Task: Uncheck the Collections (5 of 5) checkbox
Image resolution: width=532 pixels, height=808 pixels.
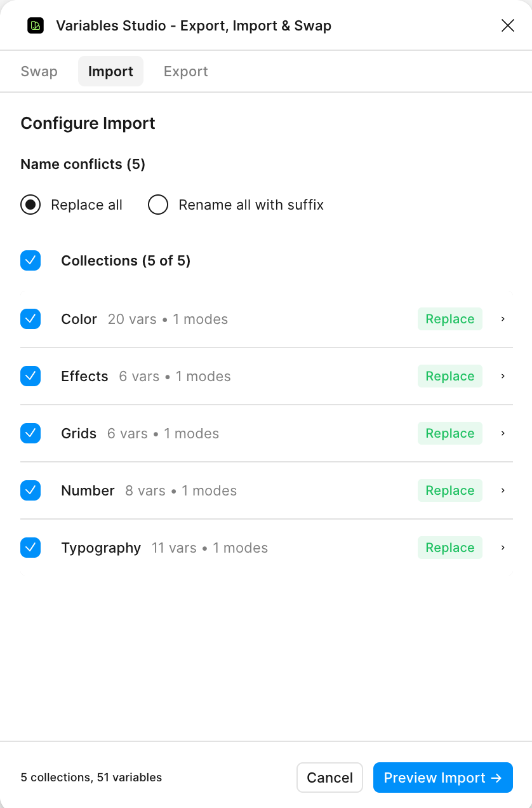Action: pyautogui.click(x=30, y=260)
